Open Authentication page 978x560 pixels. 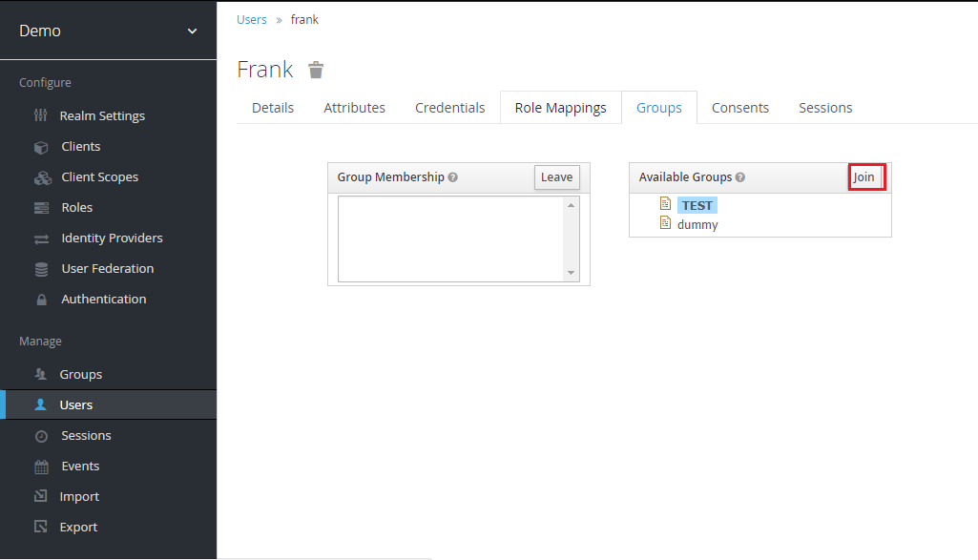click(104, 300)
